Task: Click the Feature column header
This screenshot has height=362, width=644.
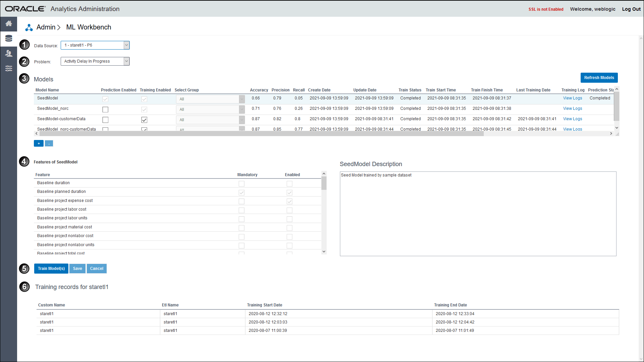Action: pos(43,175)
